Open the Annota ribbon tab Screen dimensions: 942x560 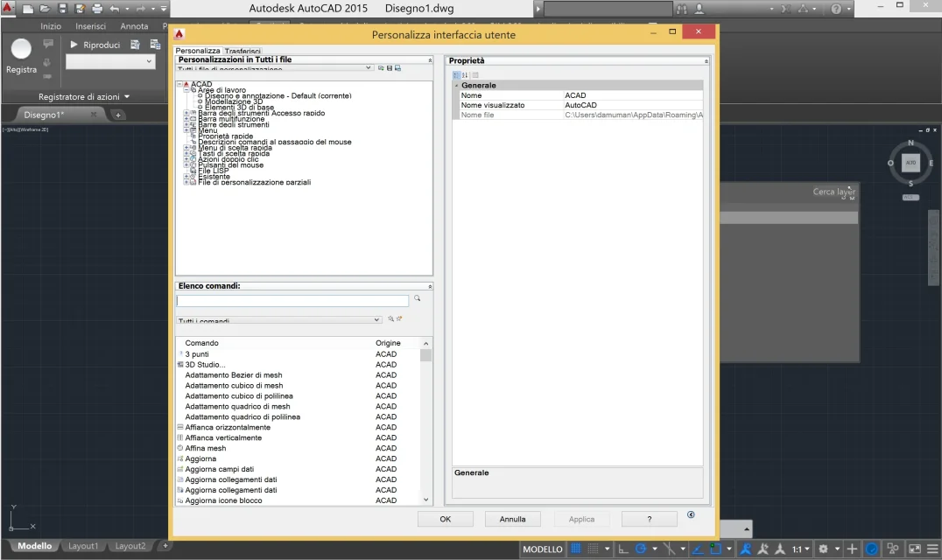134,26
